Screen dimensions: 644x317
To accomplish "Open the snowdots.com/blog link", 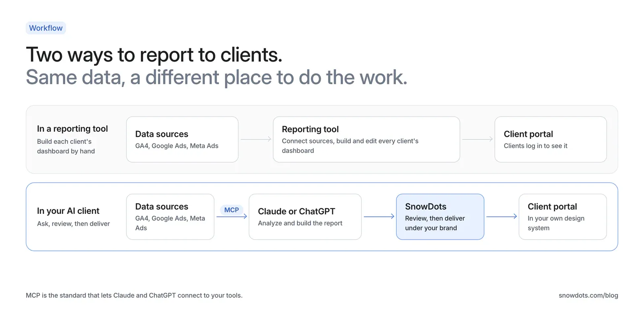I will pyautogui.click(x=588, y=295).
